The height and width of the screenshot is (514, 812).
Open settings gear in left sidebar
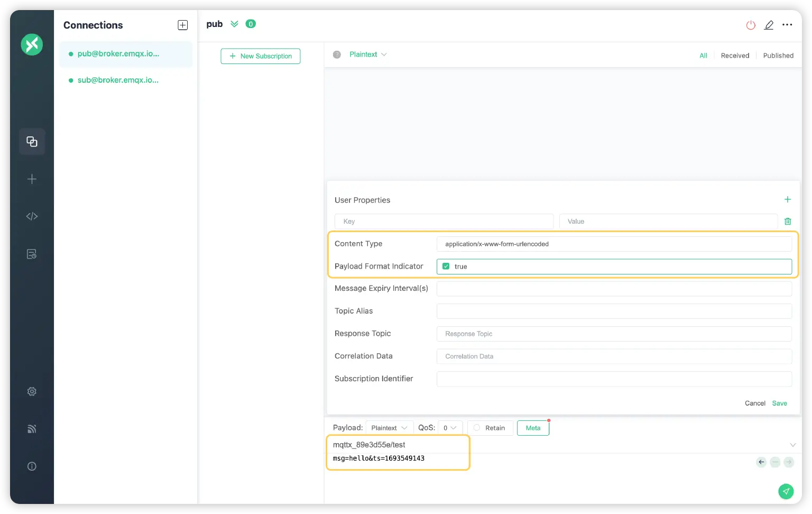[32, 391]
